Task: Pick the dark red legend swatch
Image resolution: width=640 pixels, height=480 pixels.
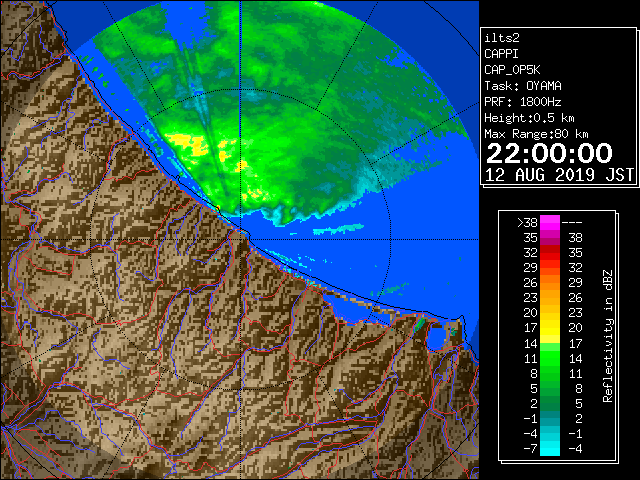Action: pyautogui.click(x=550, y=253)
